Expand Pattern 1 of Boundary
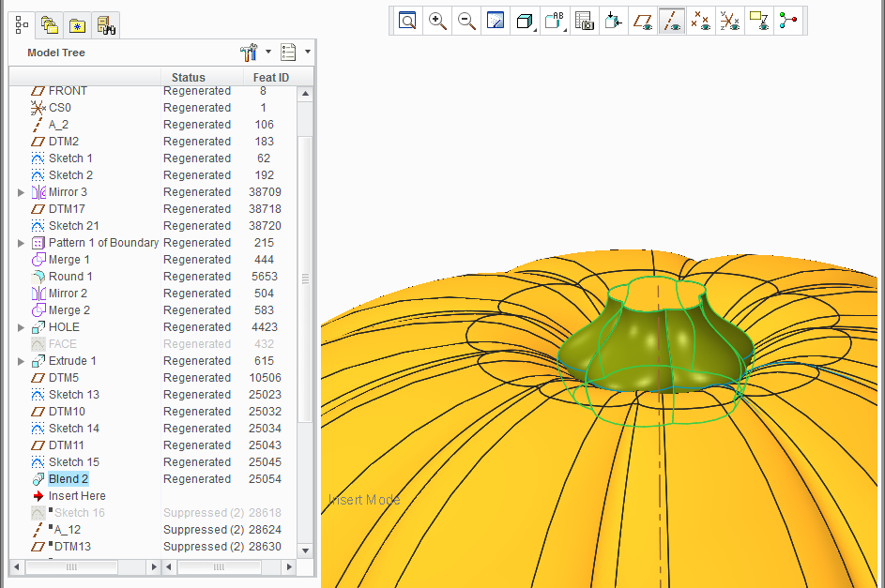Viewport: 885px width, 588px height. [21, 243]
